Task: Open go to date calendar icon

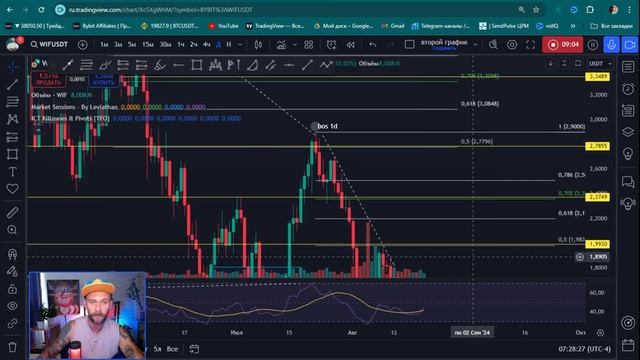Action: [194, 349]
